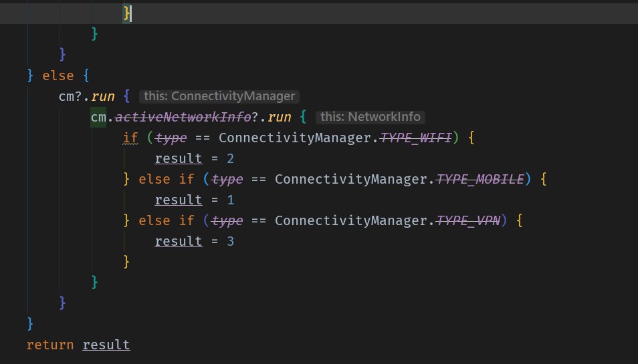Click the highlighted 'cm' identifier
This screenshot has height=364, width=638.
98,117
